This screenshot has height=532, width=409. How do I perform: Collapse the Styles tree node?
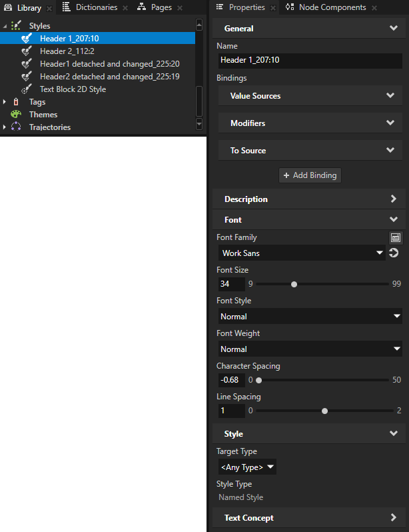pyautogui.click(x=5, y=26)
